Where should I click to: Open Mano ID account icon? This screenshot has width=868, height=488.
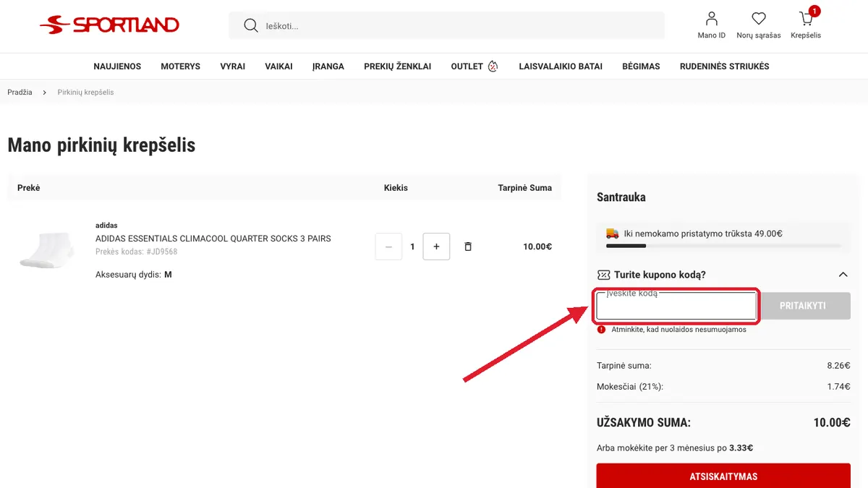[712, 19]
